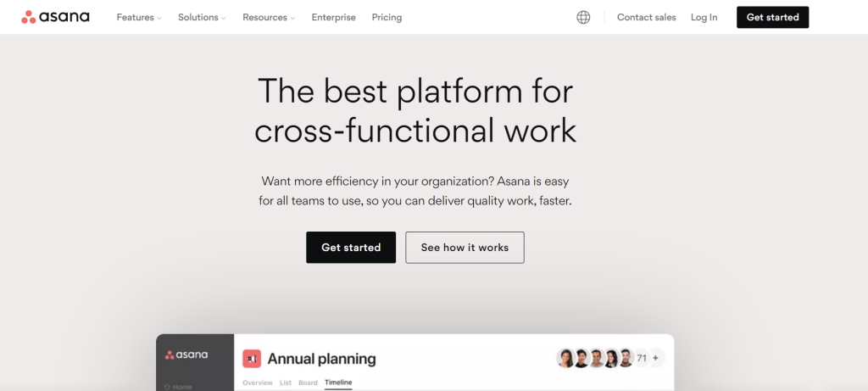Expand the Solutions dropdown menu
Screen dimensions: 868x391
(202, 17)
